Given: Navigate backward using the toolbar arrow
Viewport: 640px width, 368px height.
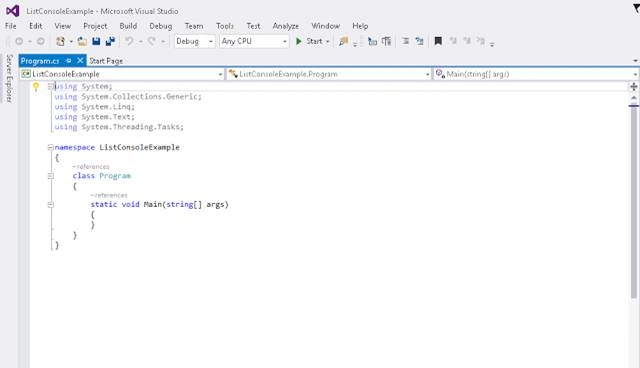Looking at the screenshot, I should pos(19,41).
